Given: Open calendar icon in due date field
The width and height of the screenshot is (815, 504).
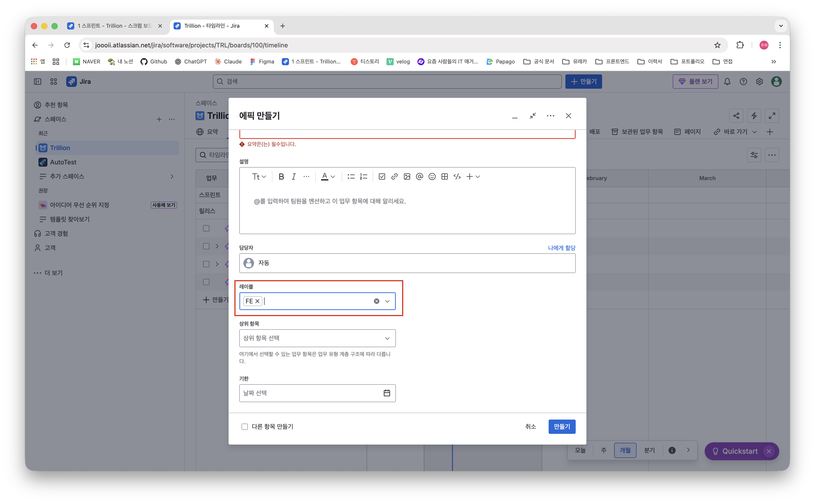Looking at the screenshot, I should click(x=387, y=393).
